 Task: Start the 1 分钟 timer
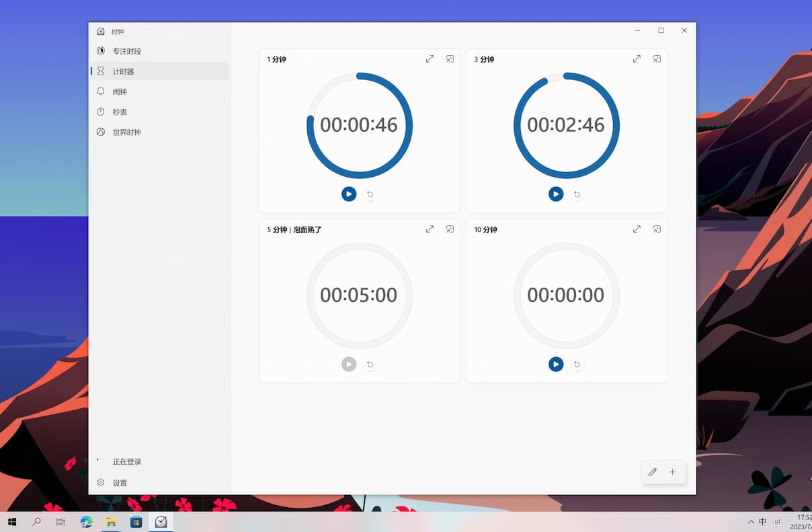pyautogui.click(x=348, y=194)
